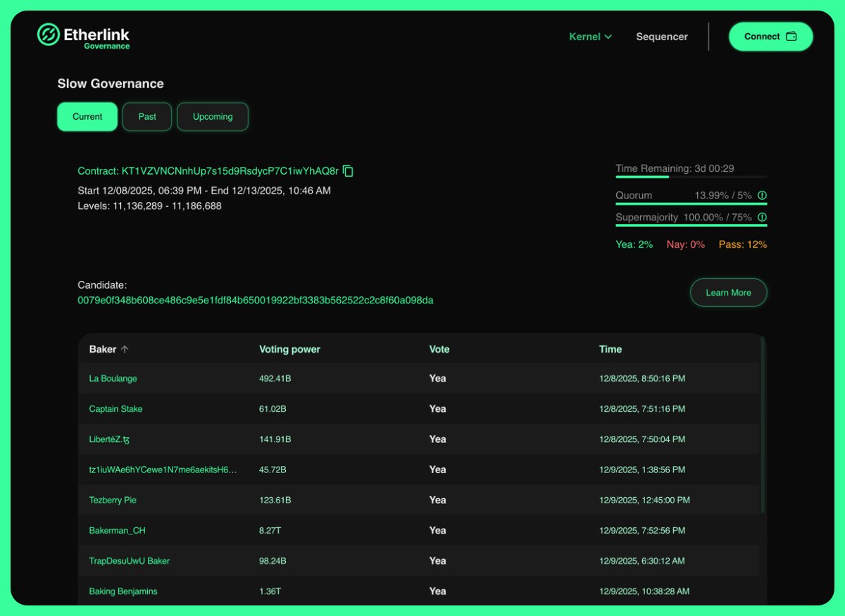Click the Time Remaining progress bar

pos(691,177)
